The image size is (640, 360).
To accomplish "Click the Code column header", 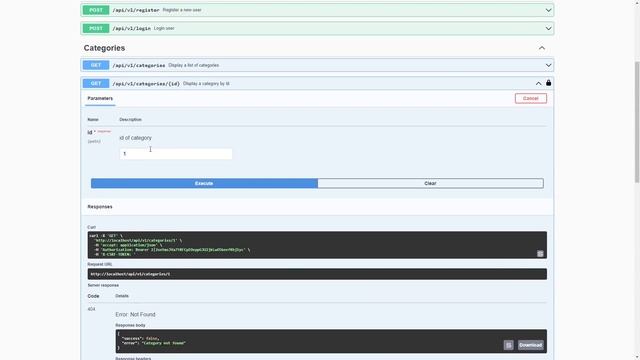I will [93, 296].
